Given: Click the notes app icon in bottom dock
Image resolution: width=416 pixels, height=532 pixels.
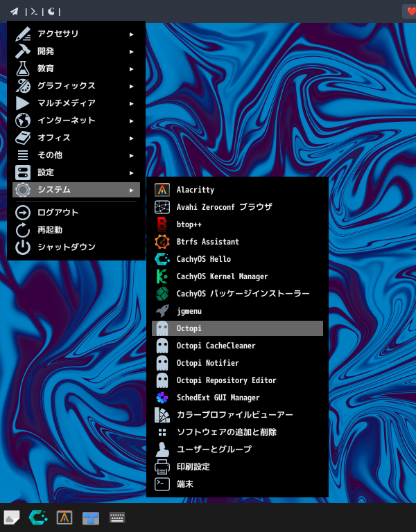Looking at the screenshot, I should click(12, 517).
